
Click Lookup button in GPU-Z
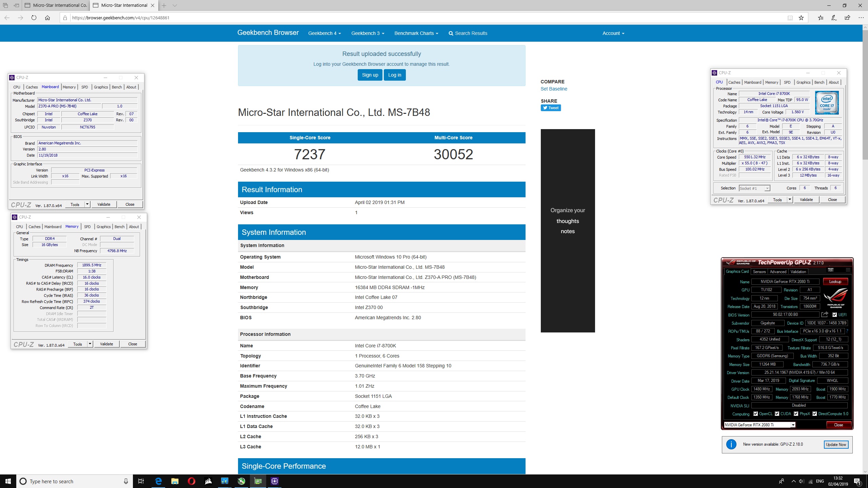(x=835, y=282)
